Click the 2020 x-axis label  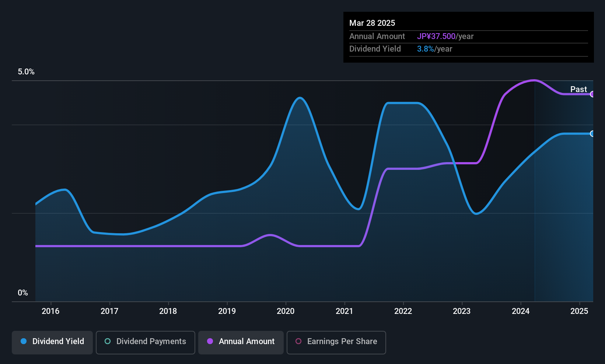tap(286, 311)
